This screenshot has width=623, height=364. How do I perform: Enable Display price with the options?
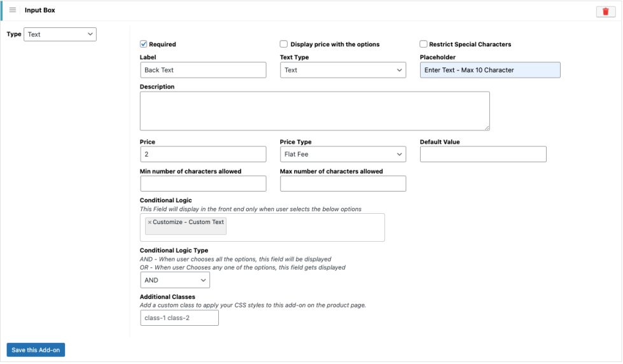click(x=284, y=44)
